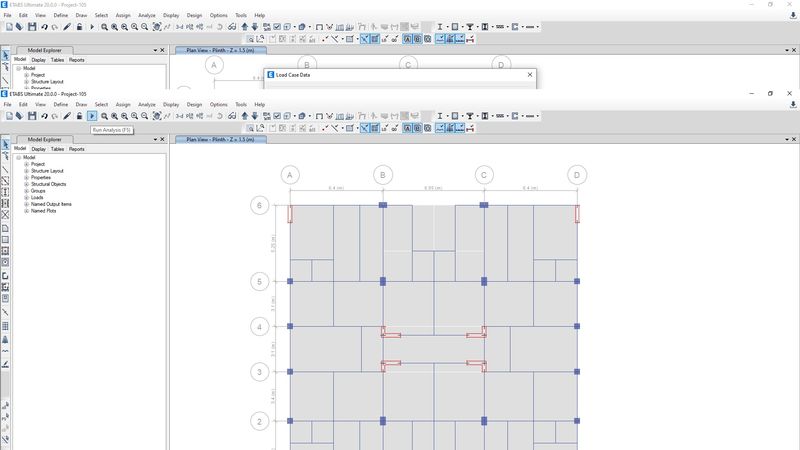Close front Model Explorer panel with X
Viewport: 800px width, 450px height.
(x=162, y=139)
